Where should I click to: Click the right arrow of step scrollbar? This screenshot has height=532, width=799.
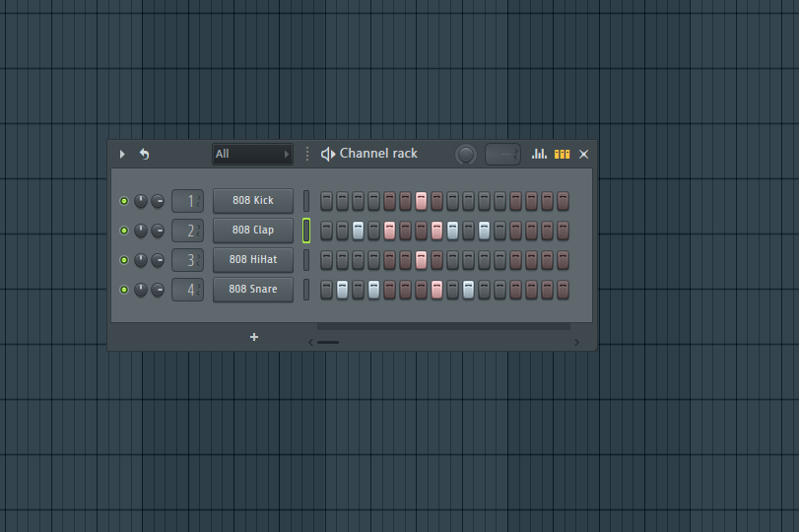pos(576,343)
